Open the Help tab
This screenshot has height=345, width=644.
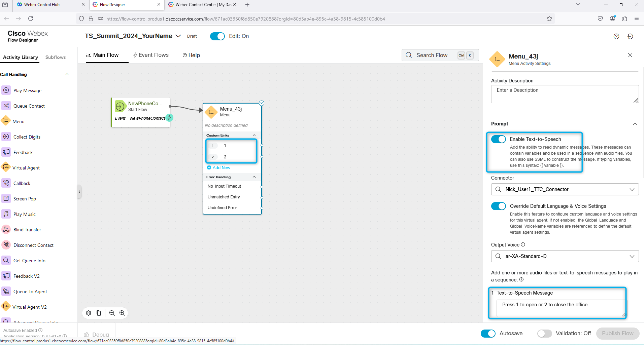pos(191,55)
